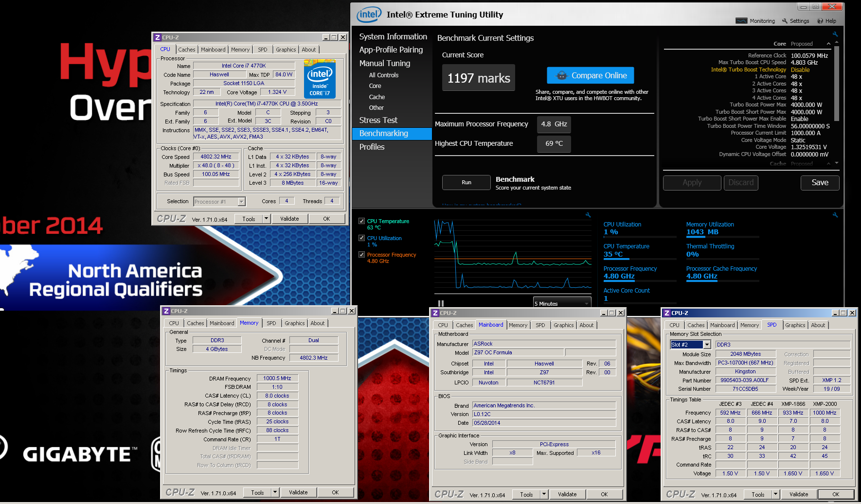
Task: Click the Z icon of the CPU-Z Mainboard window
Action: tap(435, 313)
